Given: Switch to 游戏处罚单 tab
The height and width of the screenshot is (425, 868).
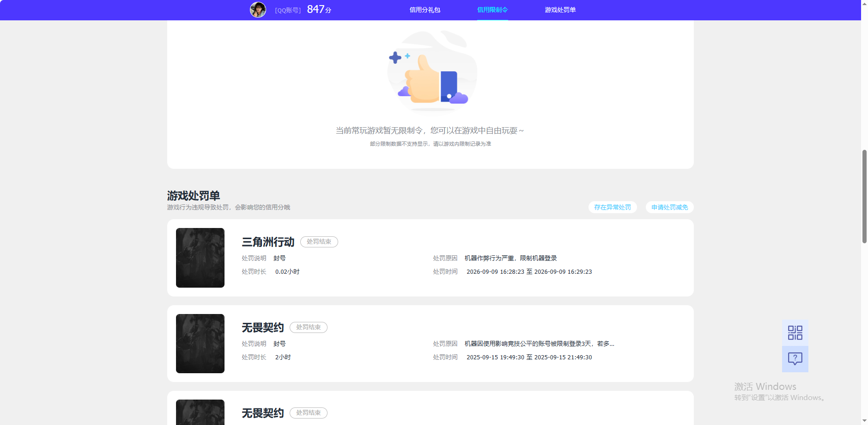Looking at the screenshot, I should [x=560, y=10].
